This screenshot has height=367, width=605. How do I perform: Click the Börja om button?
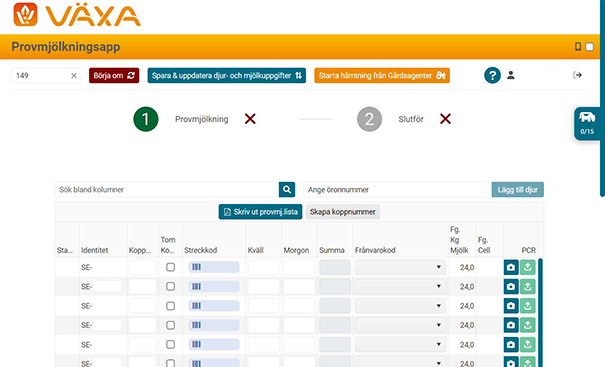(x=114, y=76)
